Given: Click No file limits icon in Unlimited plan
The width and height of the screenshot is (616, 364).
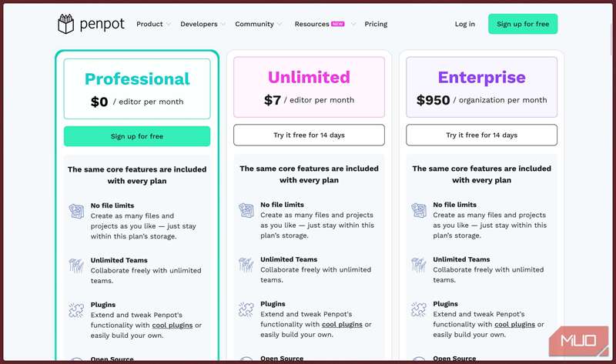Looking at the screenshot, I should [246, 209].
